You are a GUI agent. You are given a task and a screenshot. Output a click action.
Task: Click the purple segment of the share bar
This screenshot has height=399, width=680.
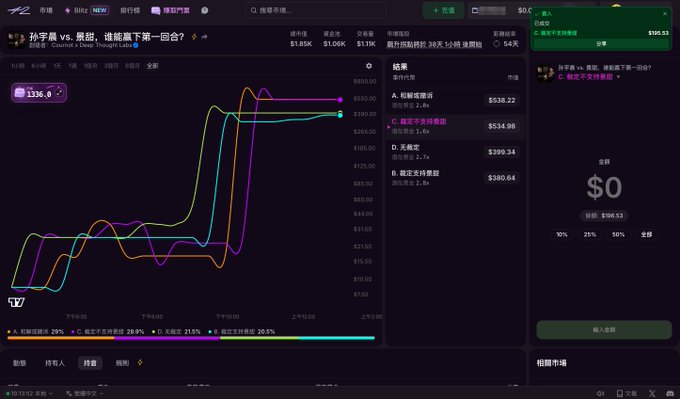pyautogui.click(x=167, y=338)
